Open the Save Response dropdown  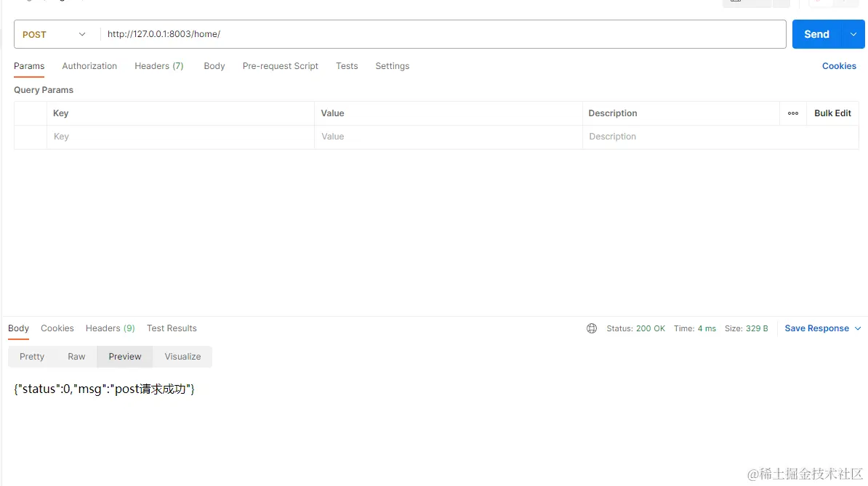point(823,328)
